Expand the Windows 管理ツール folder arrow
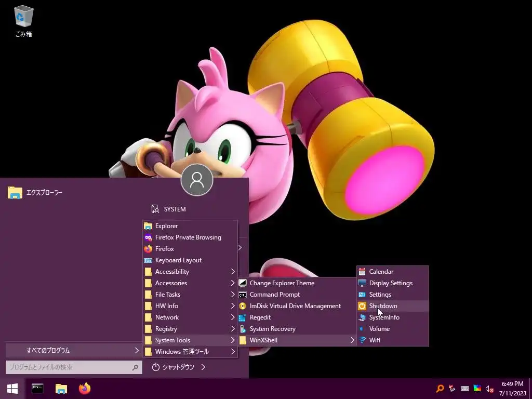The width and height of the screenshot is (532, 399). click(x=233, y=352)
